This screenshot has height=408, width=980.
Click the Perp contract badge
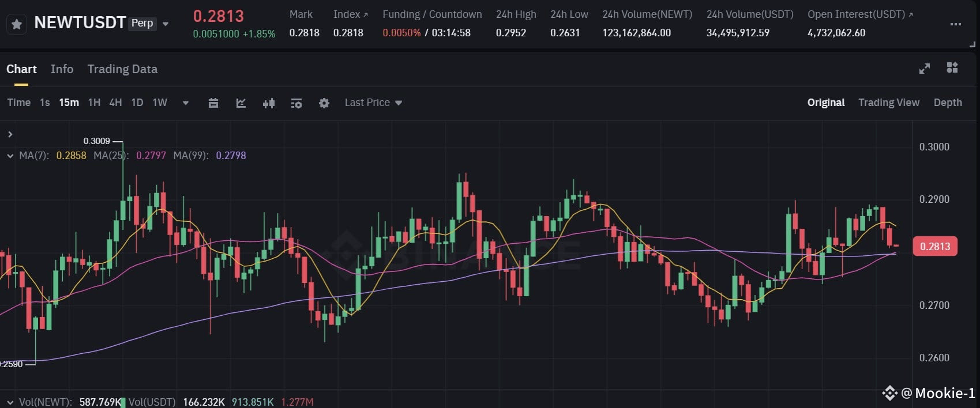(142, 23)
